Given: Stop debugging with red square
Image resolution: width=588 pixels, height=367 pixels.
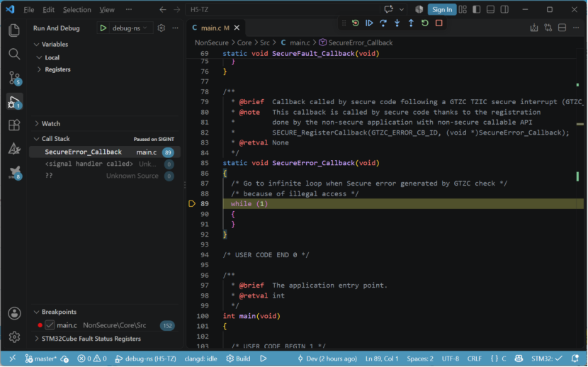Looking at the screenshot, I should 439,23.
